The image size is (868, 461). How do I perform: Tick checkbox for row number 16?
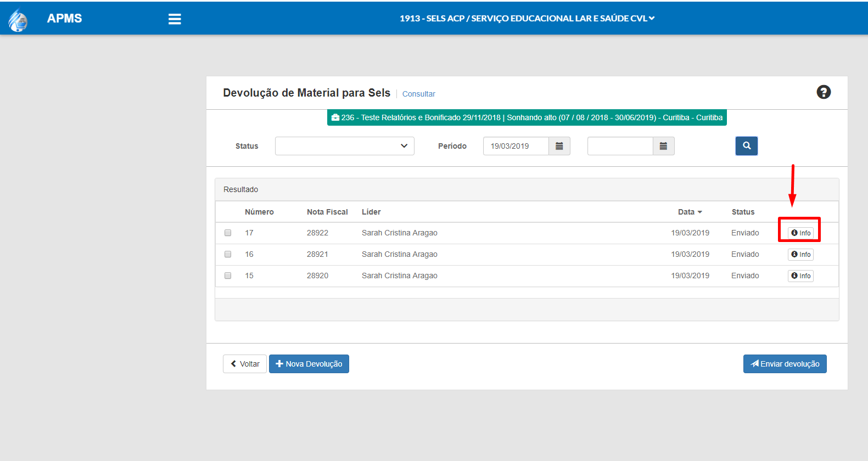228,254
